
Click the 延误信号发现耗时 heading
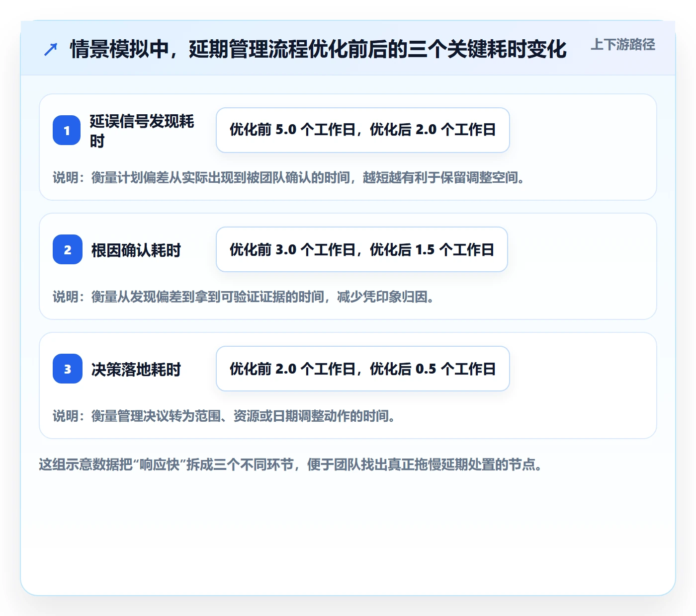(142, 131)
